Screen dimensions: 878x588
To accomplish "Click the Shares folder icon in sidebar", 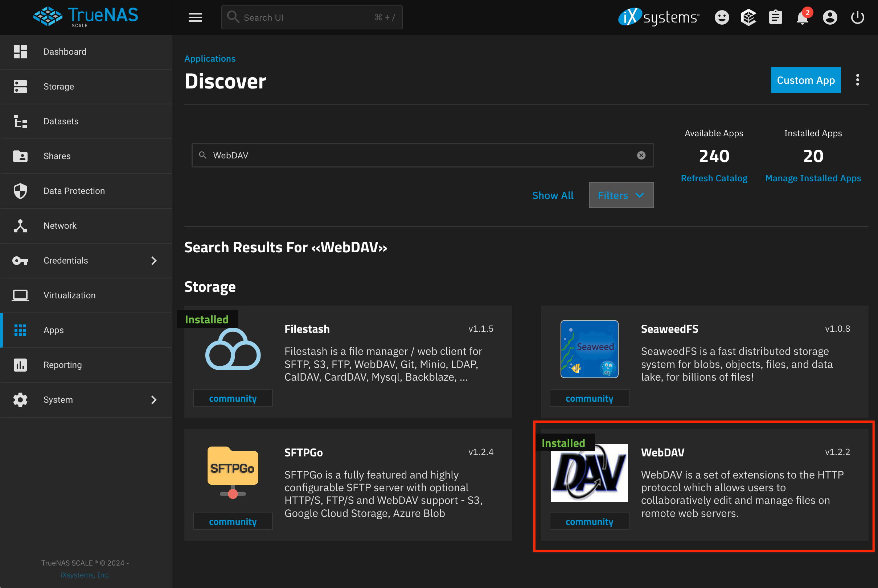I will click(x=20, y=156).
